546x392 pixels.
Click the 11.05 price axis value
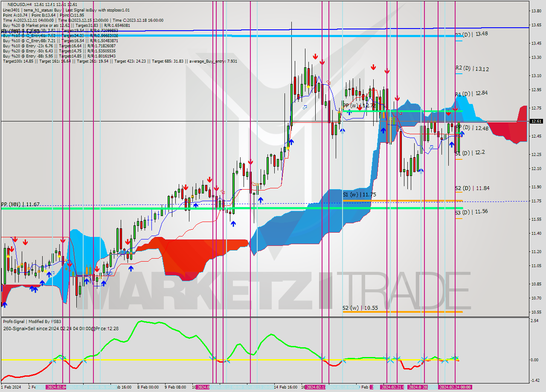[536, 266]
